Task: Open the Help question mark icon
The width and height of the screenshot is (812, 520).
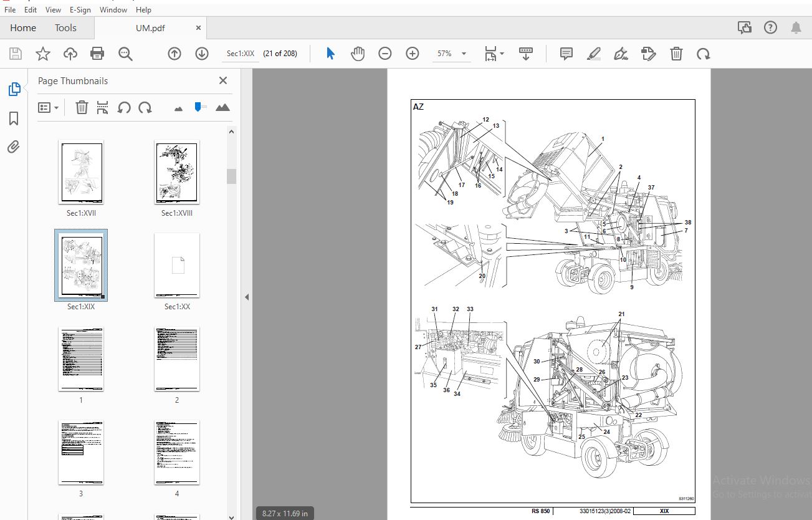Action: point(770,27)
